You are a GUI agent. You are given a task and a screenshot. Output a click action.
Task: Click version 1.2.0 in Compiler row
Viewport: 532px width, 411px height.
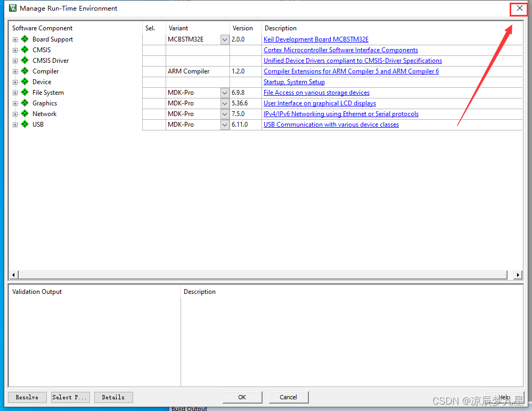tap(238, 71)
